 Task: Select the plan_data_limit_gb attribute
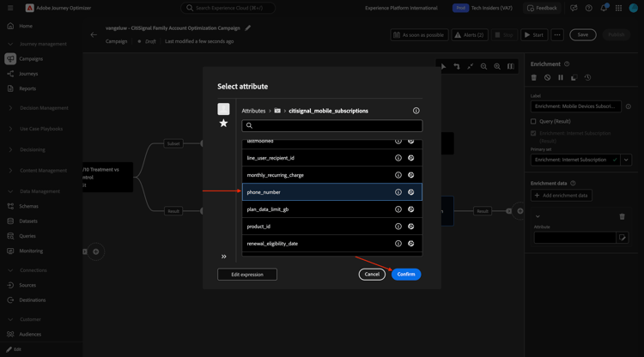tap(331, 209)
